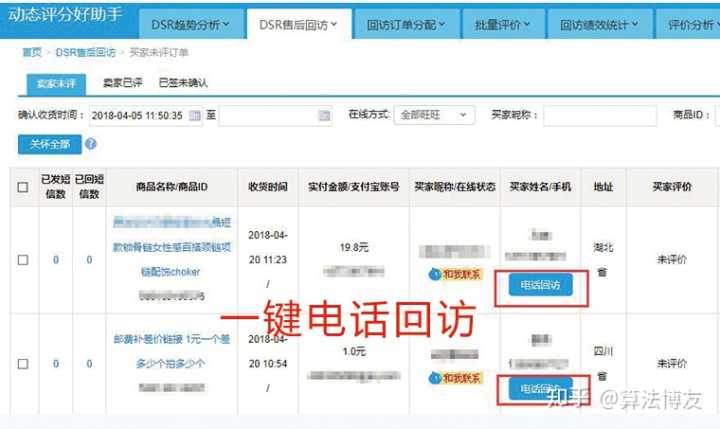Click 和我联系 badge in 19.8元 row

click(455, 274)
